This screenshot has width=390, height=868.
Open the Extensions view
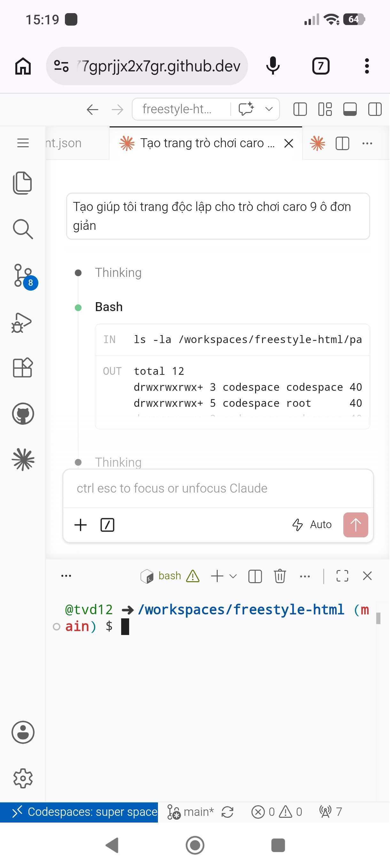tap(23, 367)
